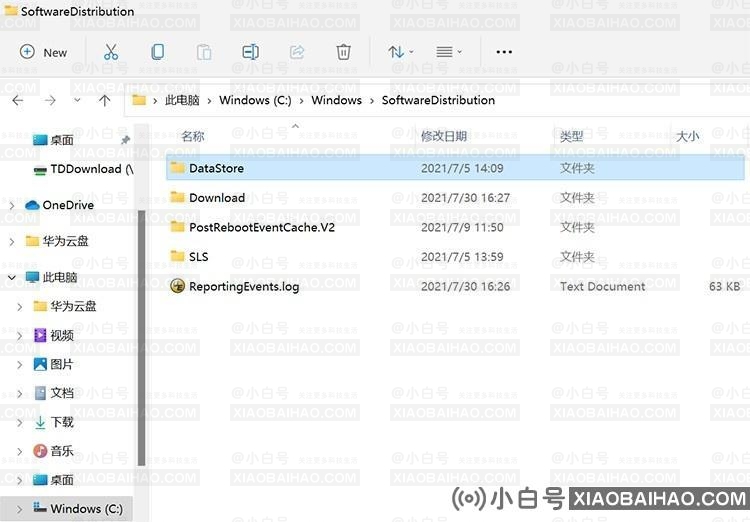Go up one folder level arrow
Screen dimensions: 750x522
tap(105, 100)
